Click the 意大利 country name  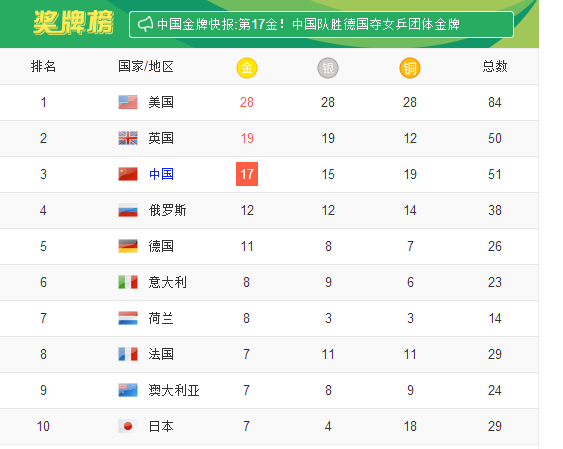click(168, 282)
